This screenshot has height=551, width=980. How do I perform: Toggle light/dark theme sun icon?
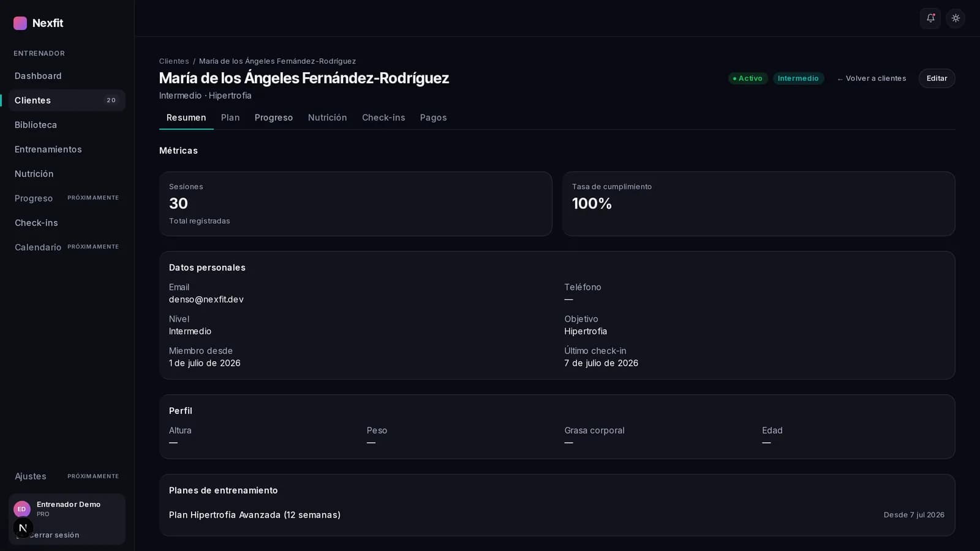(x=956, y=18)
